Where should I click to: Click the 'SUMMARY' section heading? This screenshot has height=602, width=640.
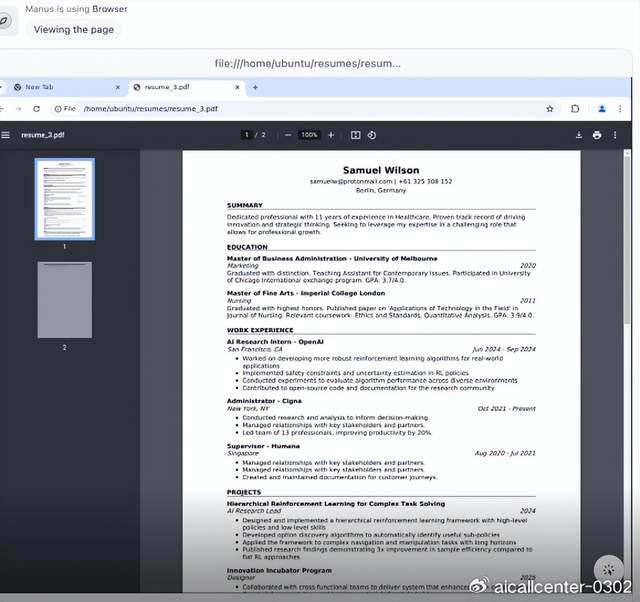point(244,205)
